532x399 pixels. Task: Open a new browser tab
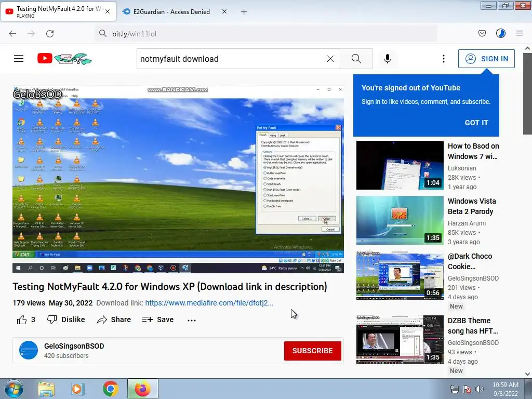click(x=244, y=12)
